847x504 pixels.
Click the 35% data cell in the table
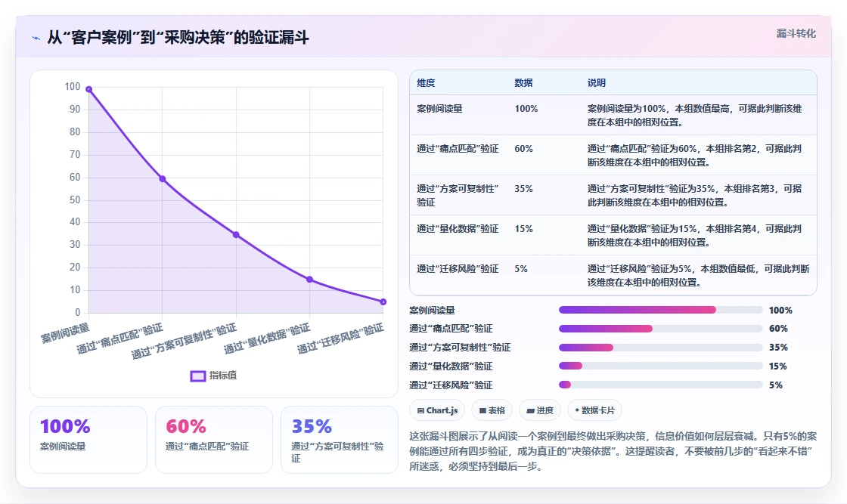pos(523,188)
